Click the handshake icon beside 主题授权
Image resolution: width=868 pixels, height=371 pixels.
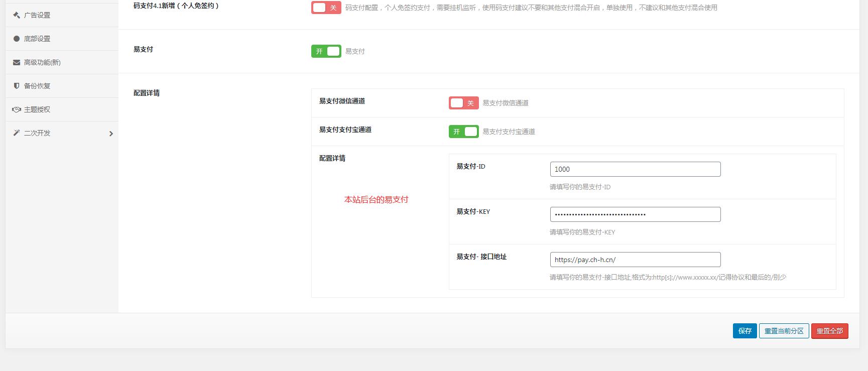tap(17, 109)
